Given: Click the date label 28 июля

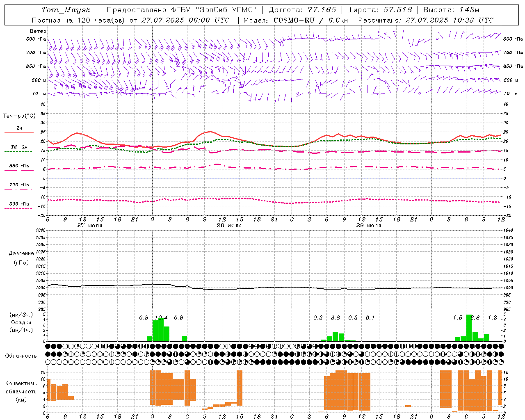Looking at the screenshot, I should pyautogui.click(x=229, y=226).
